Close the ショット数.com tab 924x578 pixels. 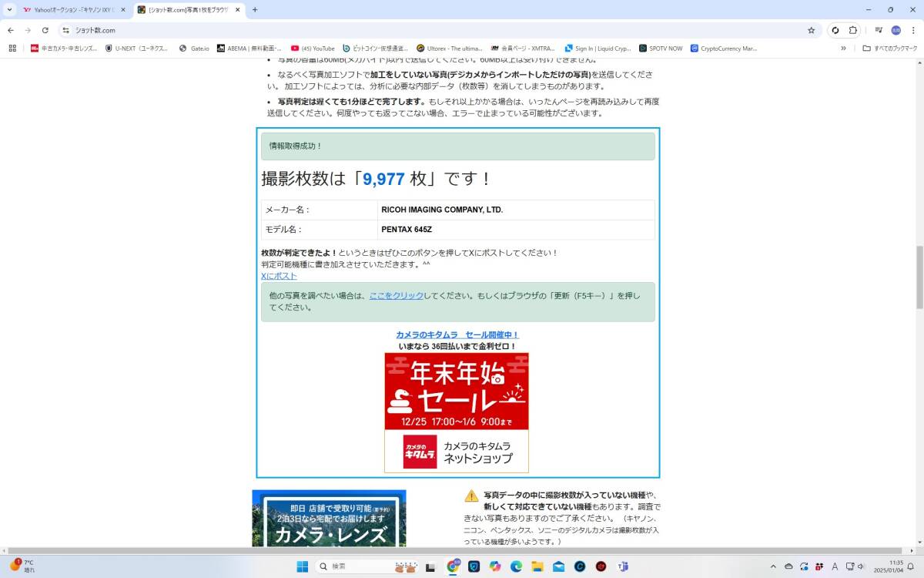coord(236,10)
